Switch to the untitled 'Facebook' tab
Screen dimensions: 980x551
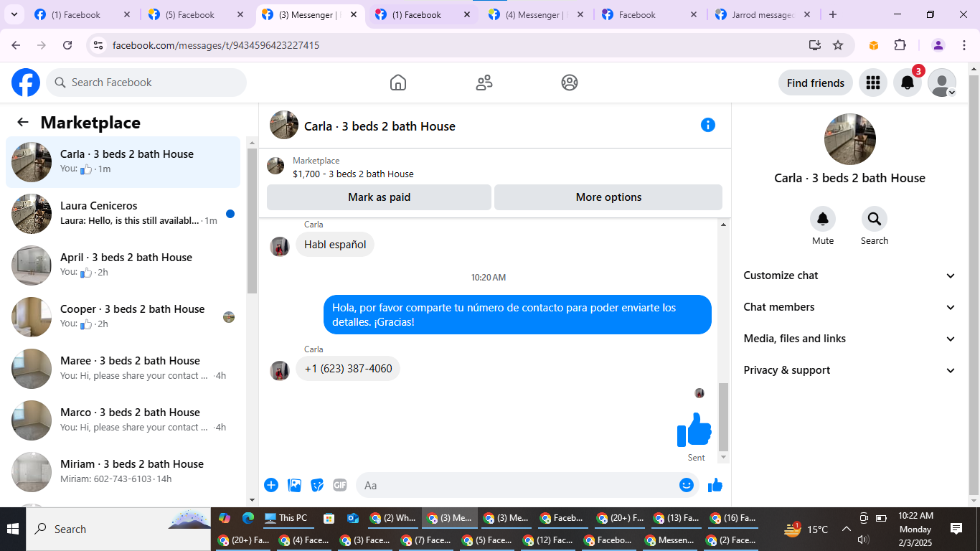(x=650, y=14)
